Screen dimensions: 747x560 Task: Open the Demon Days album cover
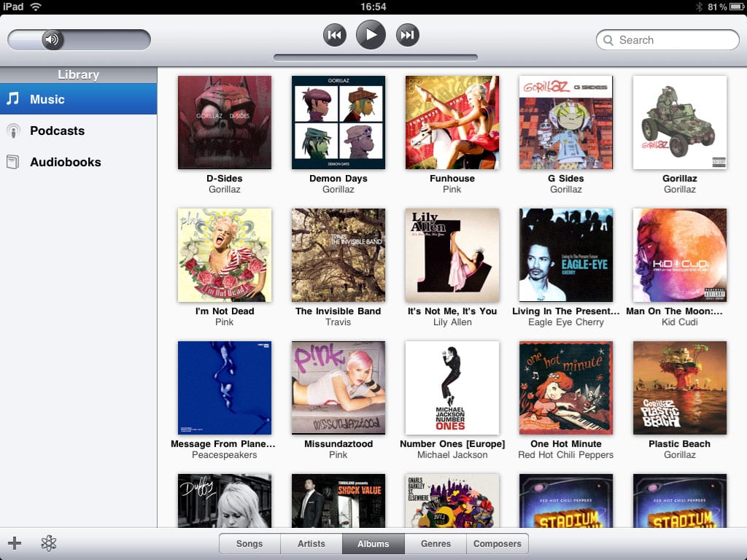tap(338, 122)
